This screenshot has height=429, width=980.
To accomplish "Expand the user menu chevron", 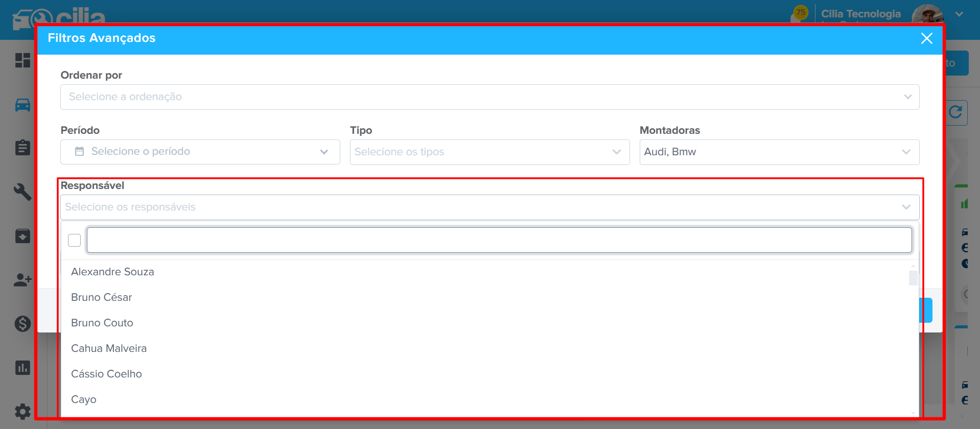I will coord(959,14).
